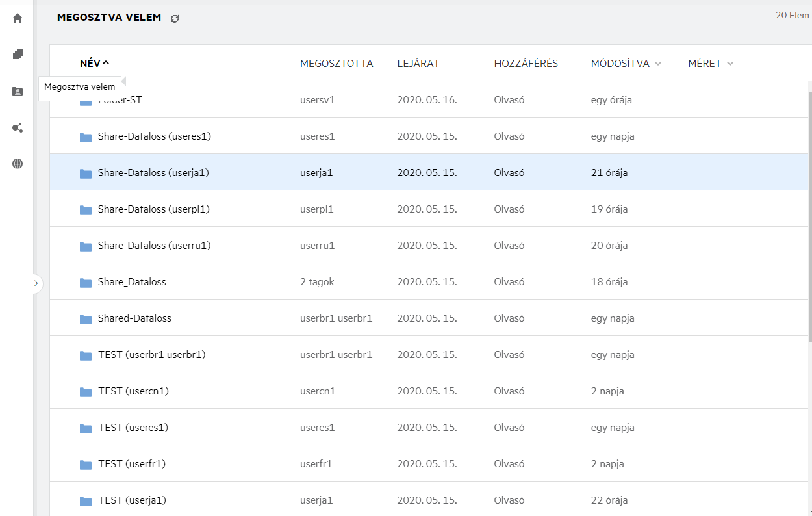
Task: Open the files stack icon in sidebar
Action: [18, 55]
